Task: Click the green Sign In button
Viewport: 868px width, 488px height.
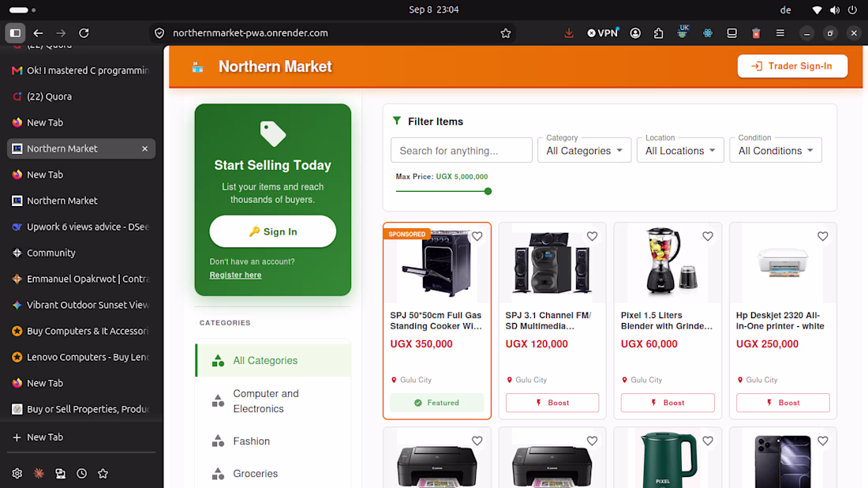Action: 273,231
